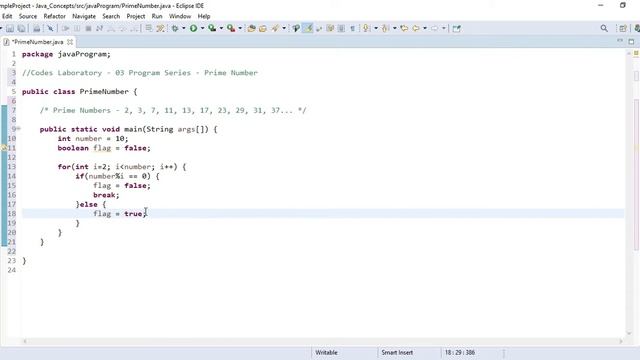Viewport: 640px width, 360px height.
Task: Toggle the Mark Occurrences highlighter icon
Action: pos(307,28)
